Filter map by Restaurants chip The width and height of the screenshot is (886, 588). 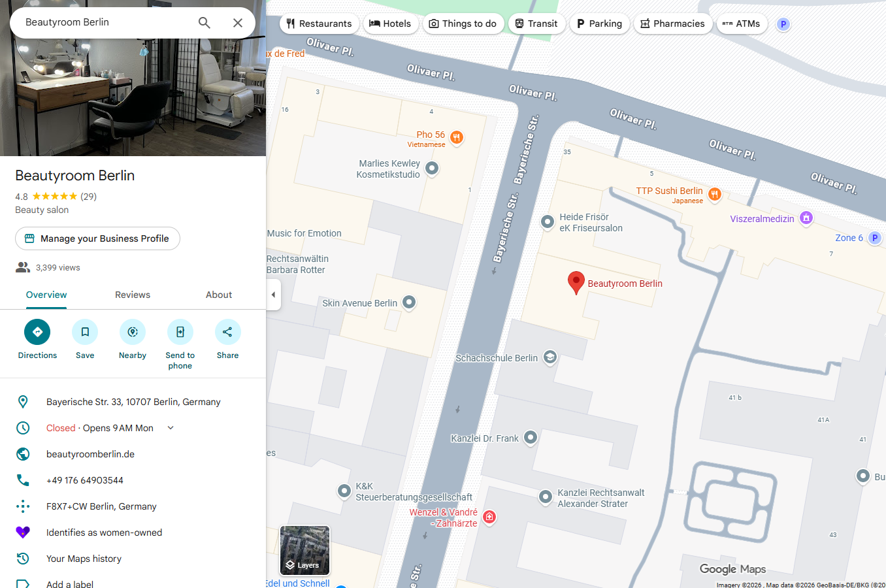point(319,24)
